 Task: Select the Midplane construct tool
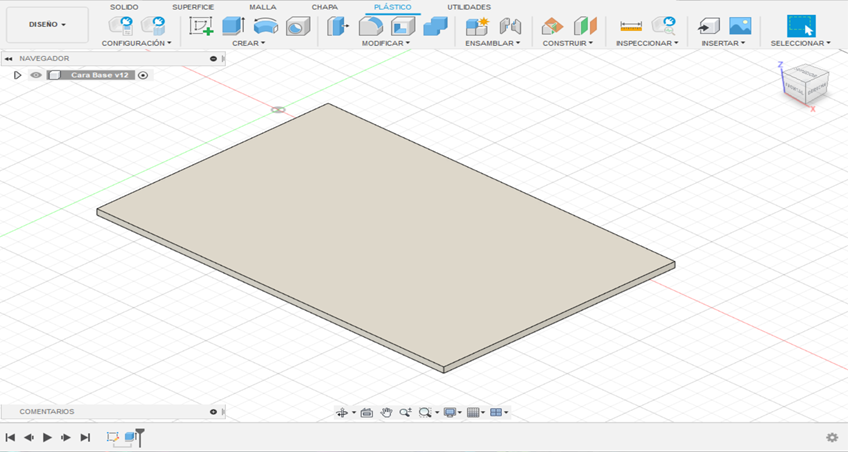point(585,25)
